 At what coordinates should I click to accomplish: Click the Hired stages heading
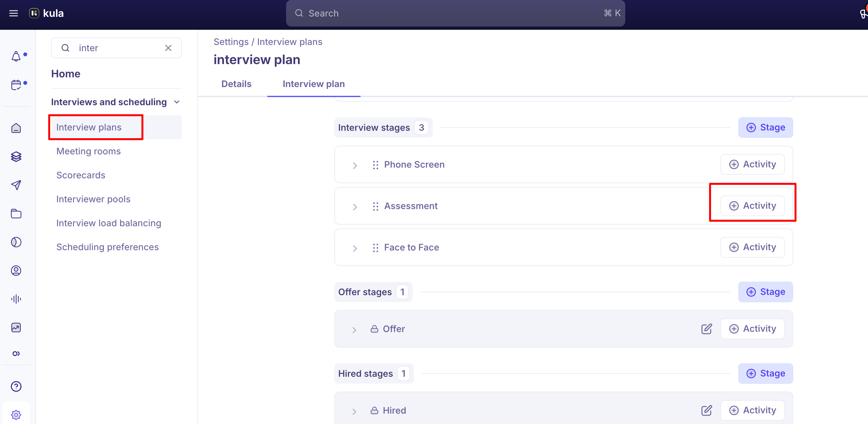[x=365, y=374]
